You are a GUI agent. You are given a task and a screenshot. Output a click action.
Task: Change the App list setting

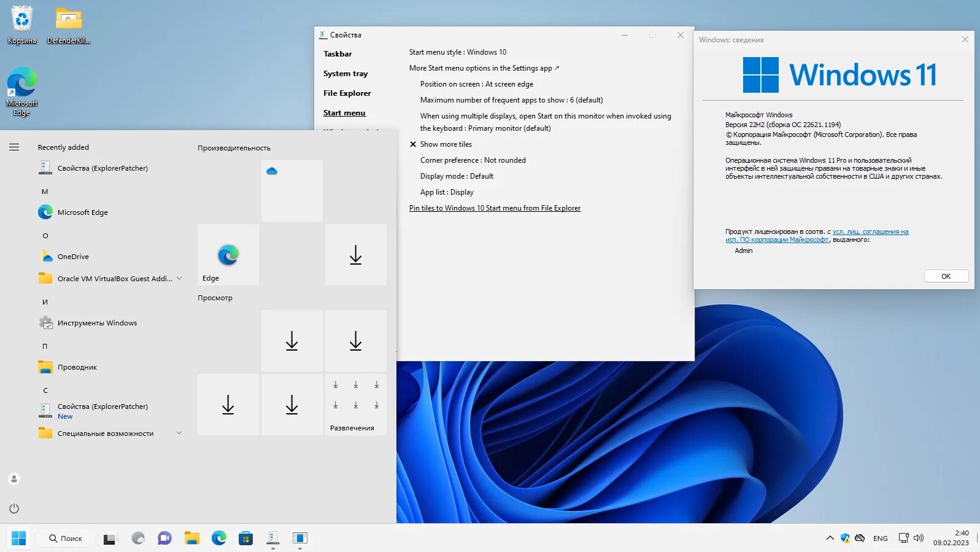pyautogui.click(x=447, y=192)
